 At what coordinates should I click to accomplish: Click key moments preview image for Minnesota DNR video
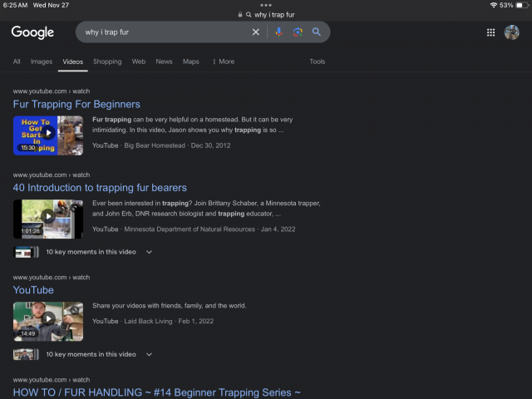[26, 252]
